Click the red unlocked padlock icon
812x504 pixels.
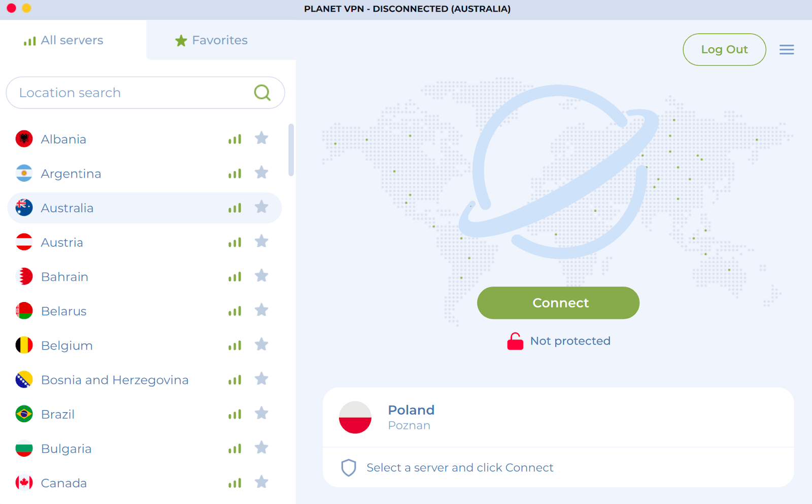point(515,341)
